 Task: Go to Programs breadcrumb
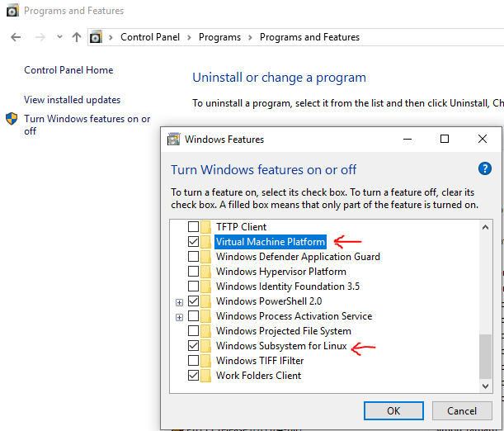[x=219, y=37]
